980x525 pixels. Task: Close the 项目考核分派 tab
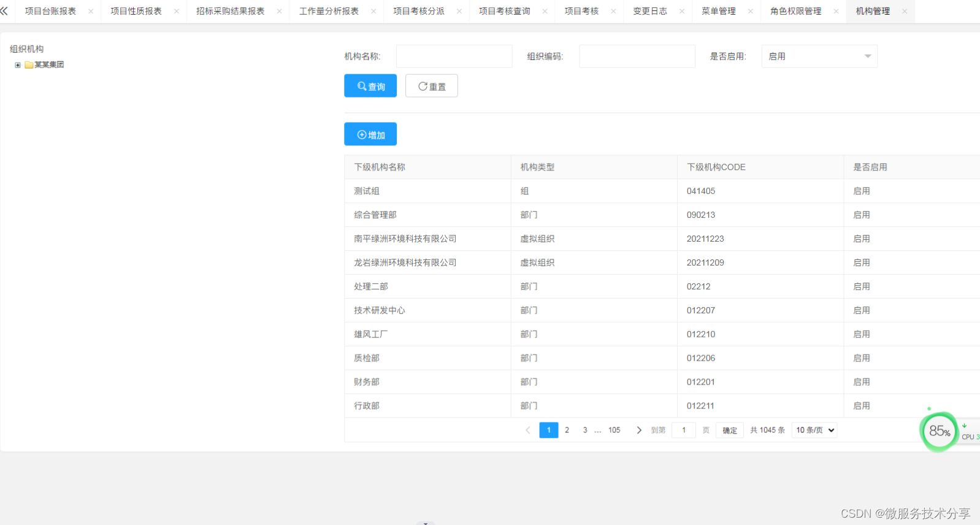[459, 11]
